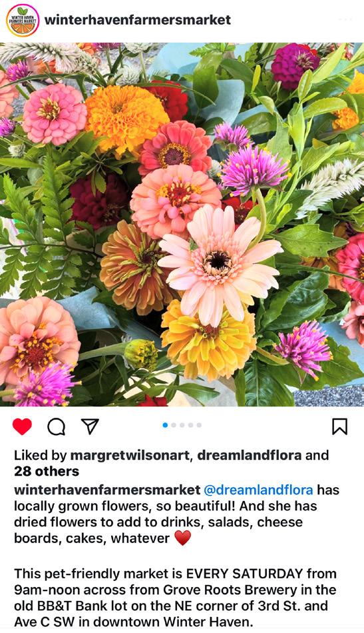364x633 pixels.
Task: Jump to the fifth carousel page dot
Action: click(x=199, y=424)
